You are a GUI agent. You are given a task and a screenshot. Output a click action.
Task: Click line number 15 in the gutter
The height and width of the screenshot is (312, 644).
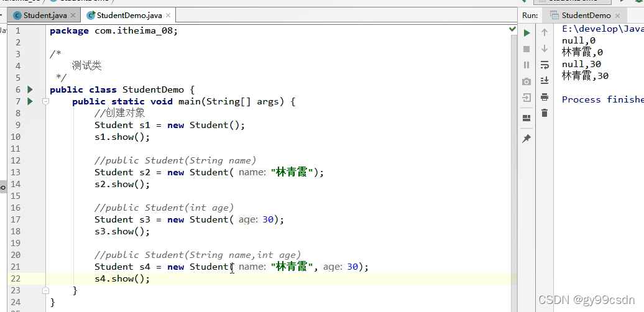[x=16, y=196]
